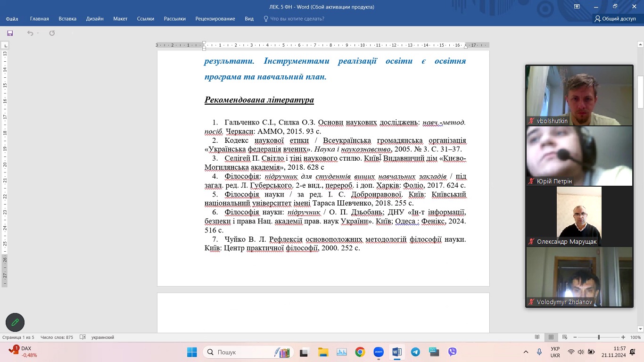The image size is (644, 362).
Task: Open the Undo history dropdown arrow
Action: click(x=38, y=33)
